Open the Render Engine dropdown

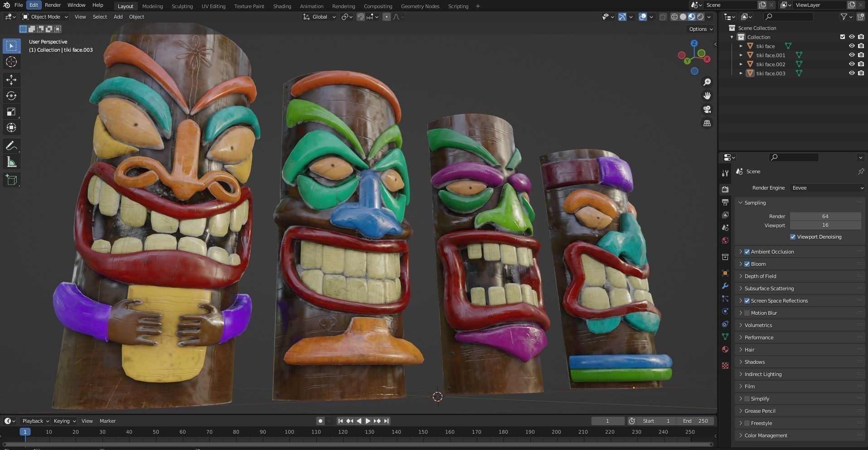tap(827, 188)
